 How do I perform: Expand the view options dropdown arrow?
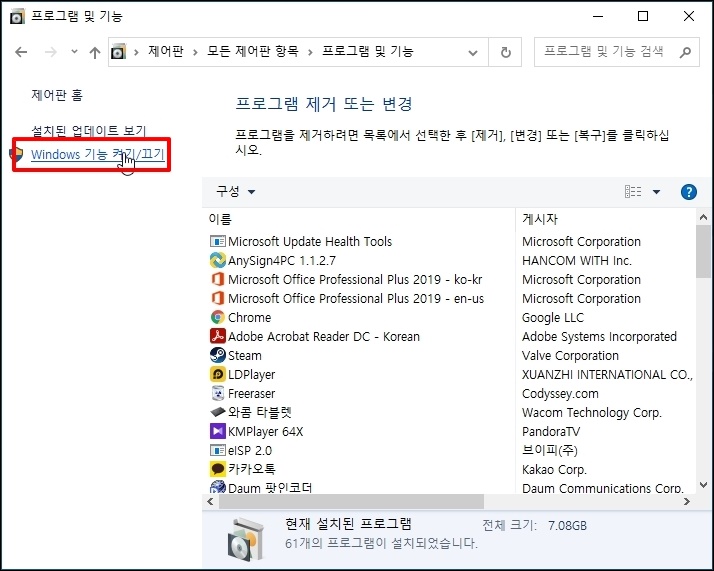point(656,192)
